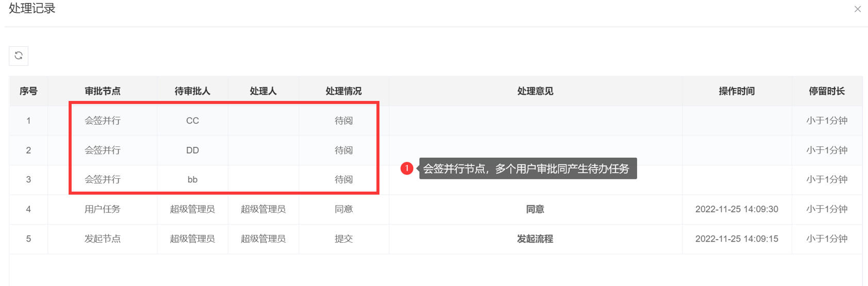Click the 处理人 column header
868x286 pixels.
[263, 91]
